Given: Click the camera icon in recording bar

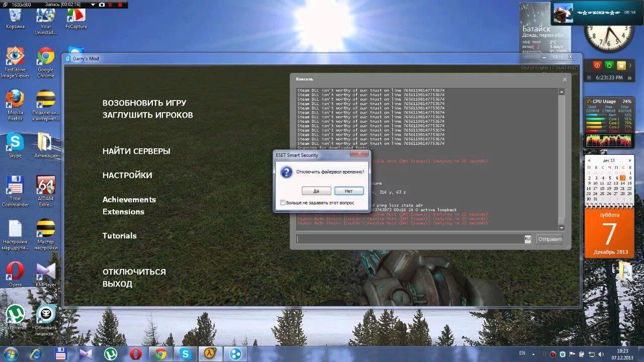Looking at the screenshot, I should point(102,5).
